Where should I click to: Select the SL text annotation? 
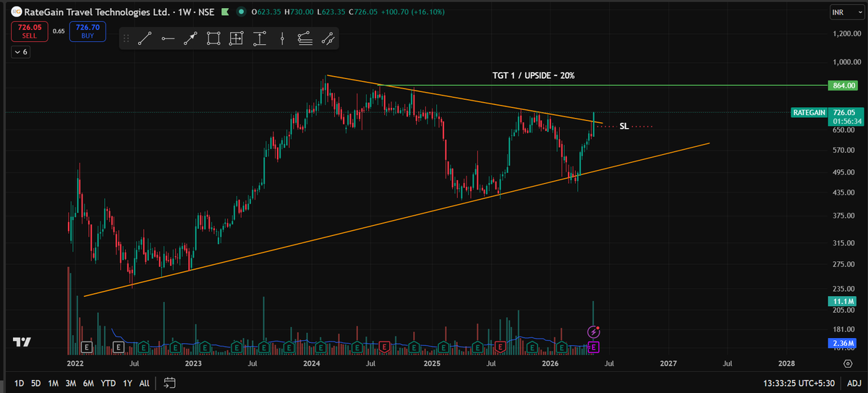point(624,127)
